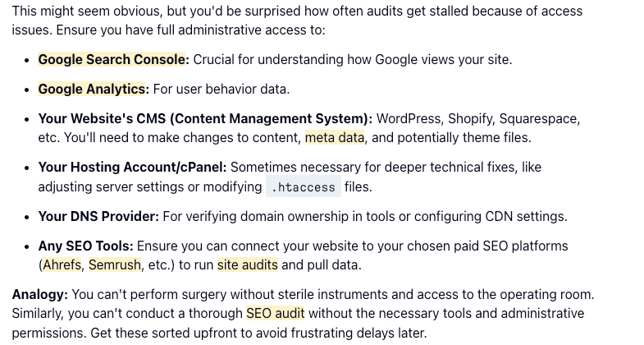Click the bold Your DNS Provider label
The height and width of the screenshot is (345, 644).
(x=98, y=216)
